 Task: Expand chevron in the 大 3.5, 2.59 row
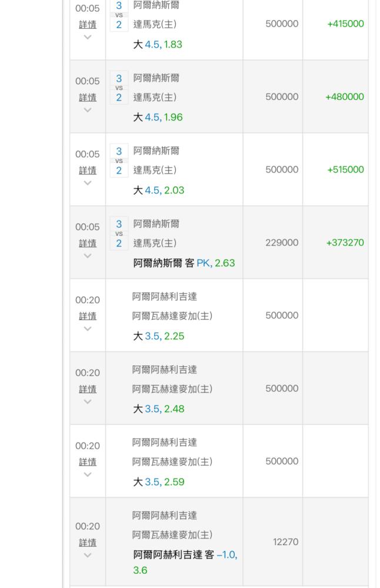(x=87, y=475)
